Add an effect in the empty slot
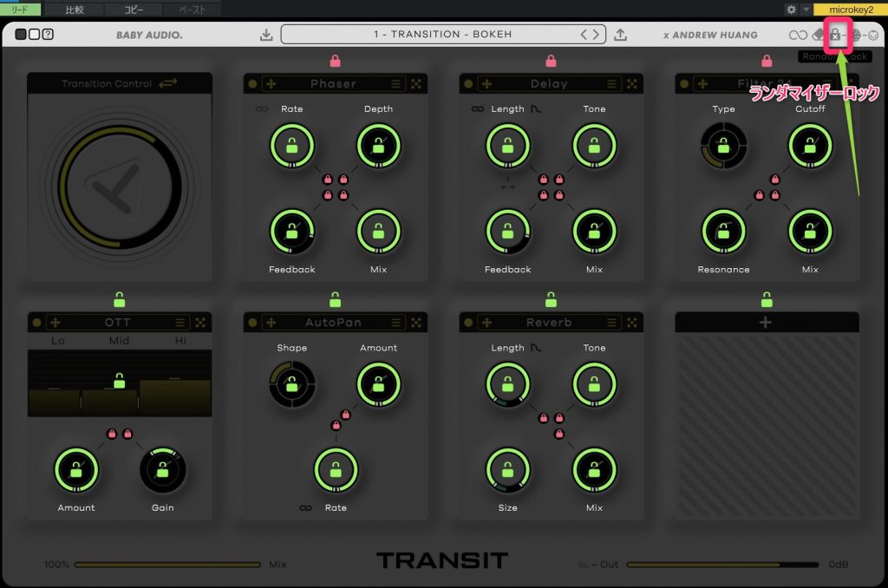 pos(766,323)
